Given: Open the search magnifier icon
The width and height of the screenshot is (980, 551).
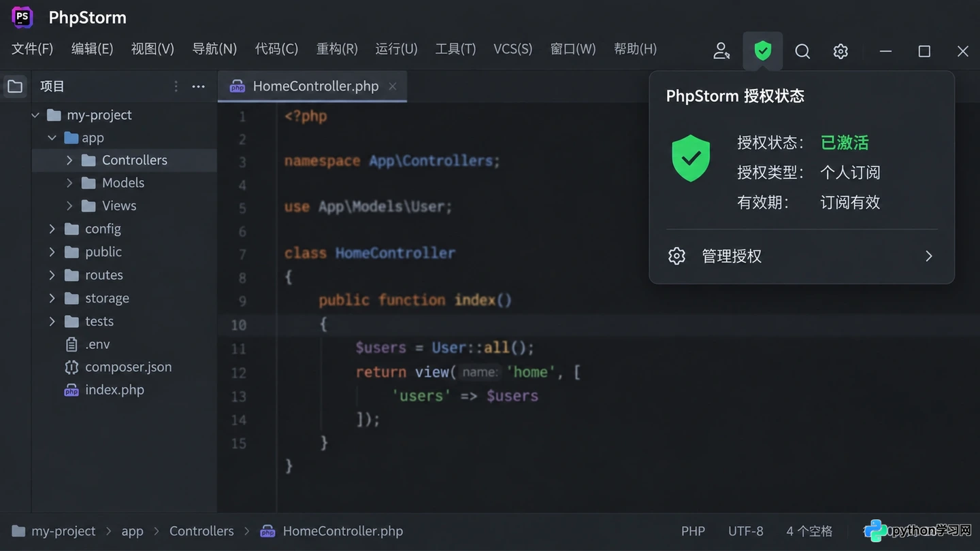Looking at the screenshot, I should 802,51.
